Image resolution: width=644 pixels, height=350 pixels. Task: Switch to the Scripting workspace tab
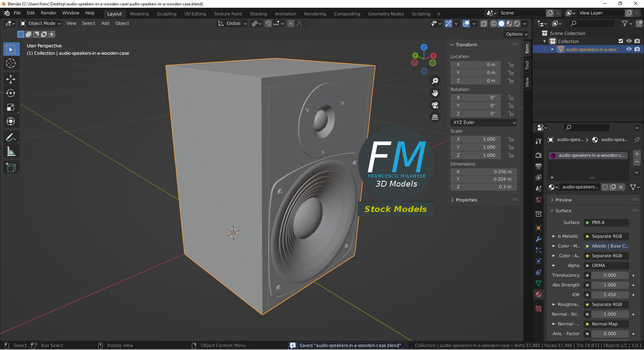(x=421, y=14)
